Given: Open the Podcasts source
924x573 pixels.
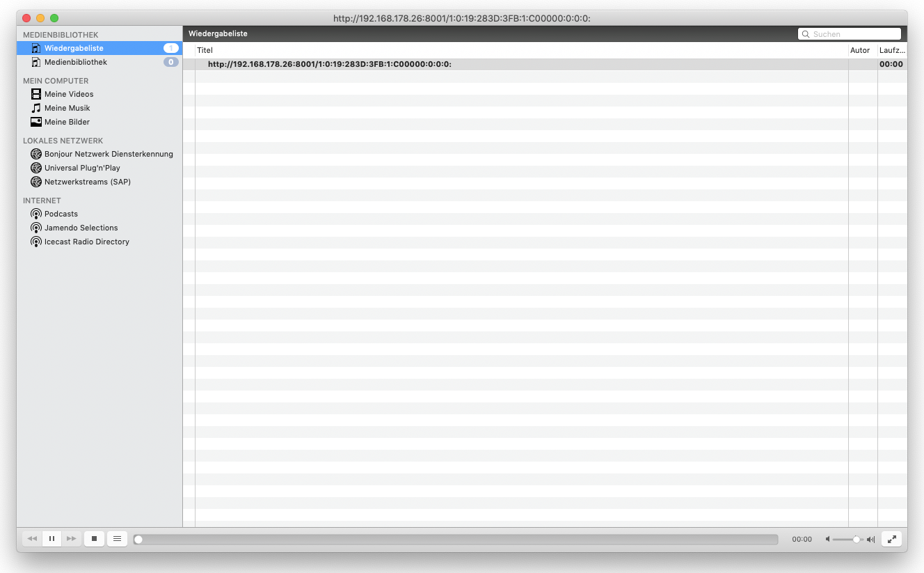Looking at the screenshot, I should 61,214.
